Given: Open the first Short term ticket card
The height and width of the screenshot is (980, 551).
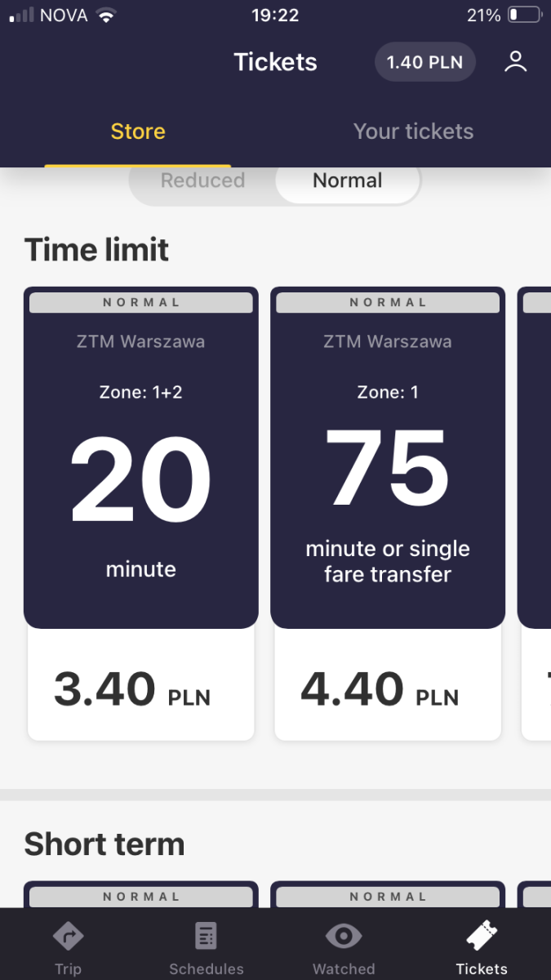Looking at the screenshot, I should click(141, 894).
